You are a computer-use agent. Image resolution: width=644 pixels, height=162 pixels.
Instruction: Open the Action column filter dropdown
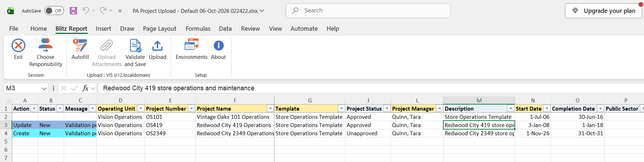pyautogui.click(x=34, y=108)
